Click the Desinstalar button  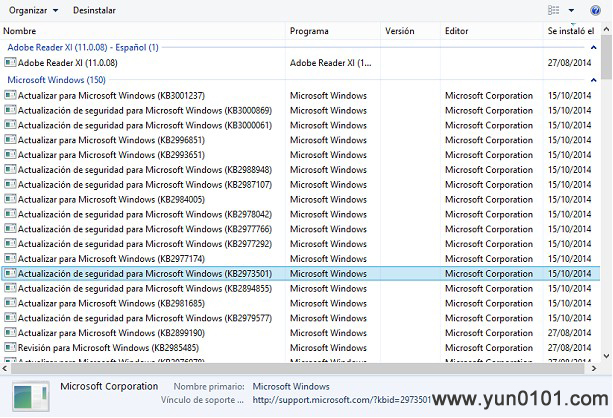point(94,11)
